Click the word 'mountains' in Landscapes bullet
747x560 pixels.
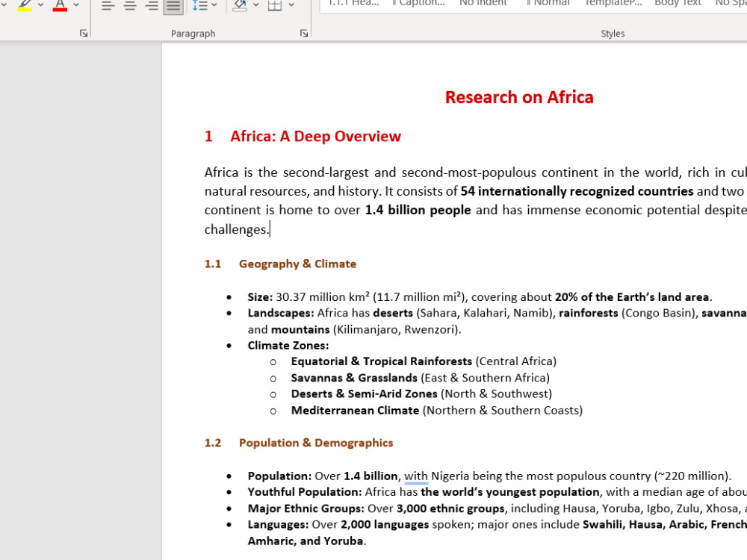pyautogui.click(x=300, y=330)
